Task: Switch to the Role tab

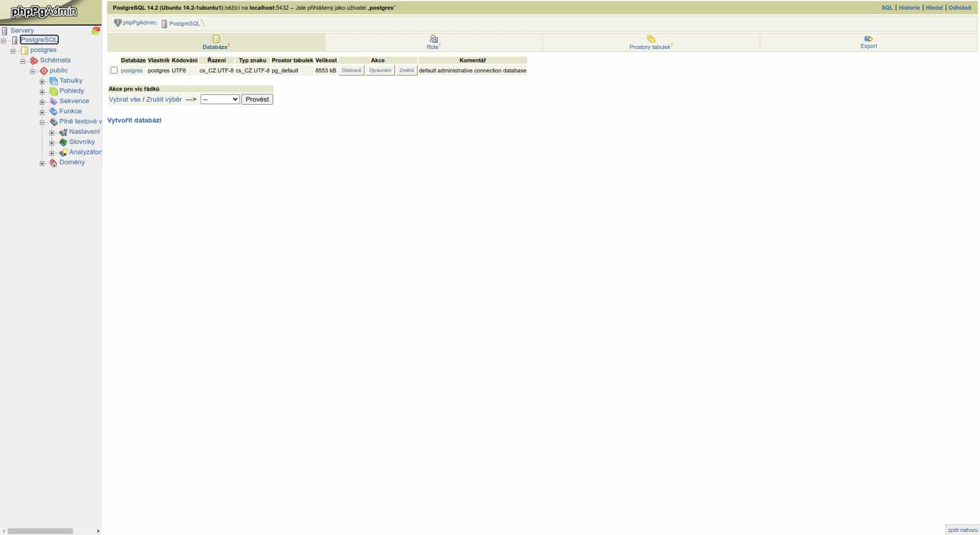Action: click(x=434, y=42)
